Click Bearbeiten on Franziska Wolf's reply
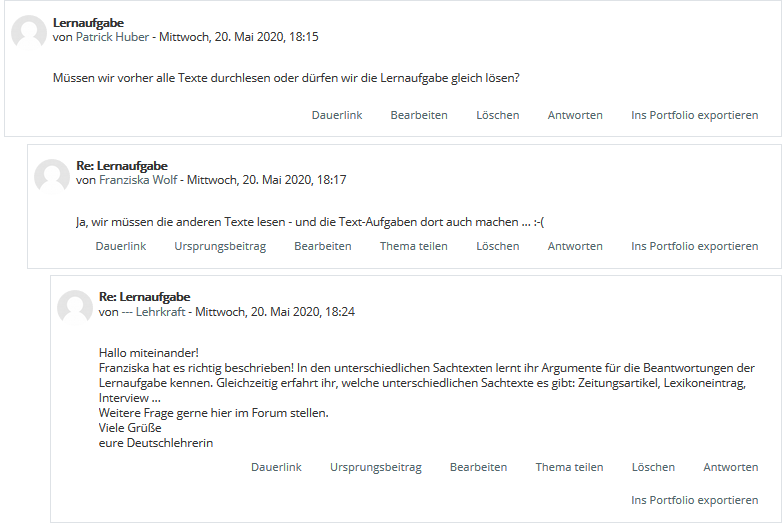Image resolution: width=784 pixels, height=525 pixels. (322, 246)
